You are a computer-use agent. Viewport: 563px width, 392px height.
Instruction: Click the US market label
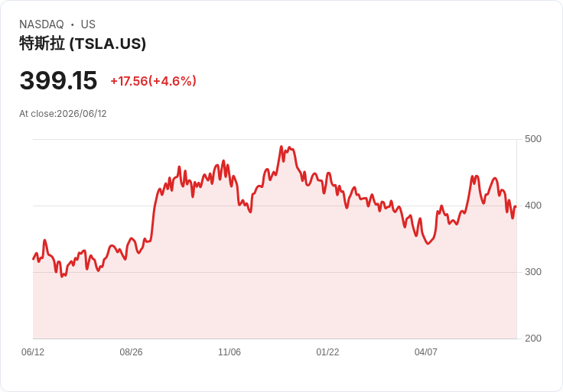click(88, 24)
